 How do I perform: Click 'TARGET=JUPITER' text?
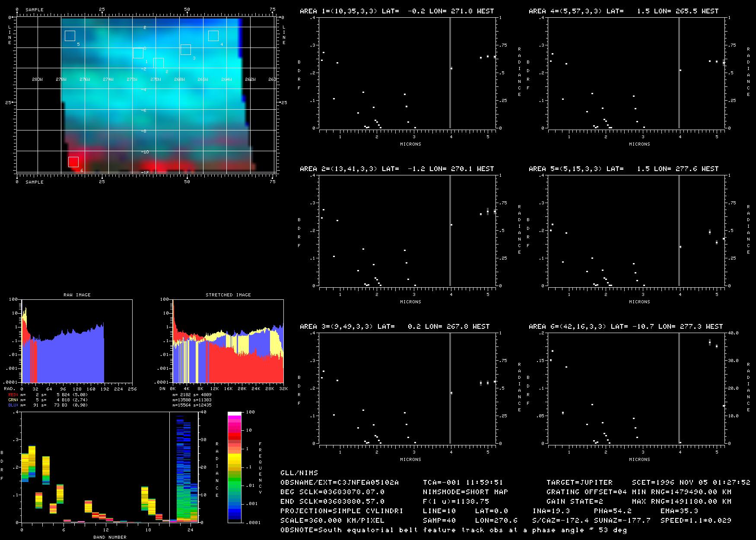point(579,483)
